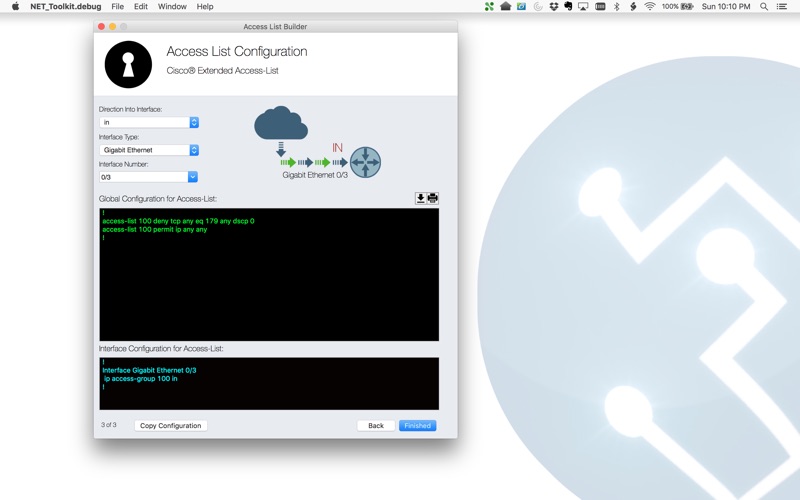Click the house-shaped menu bar icon
Screen dimensions: 800x500
click(506, 7)
